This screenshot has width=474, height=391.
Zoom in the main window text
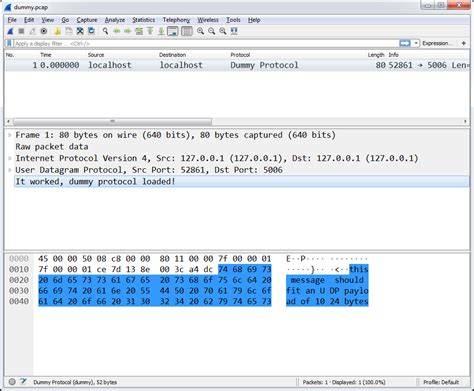tap(200, 31)
